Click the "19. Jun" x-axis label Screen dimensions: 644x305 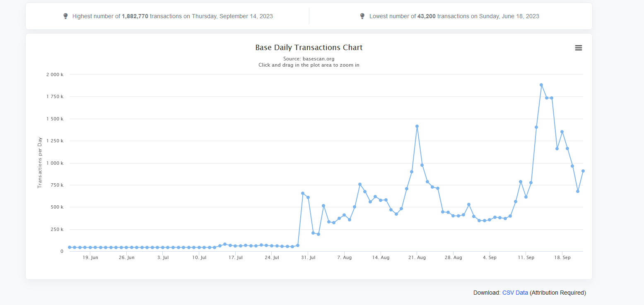click(x=90, y=257)
